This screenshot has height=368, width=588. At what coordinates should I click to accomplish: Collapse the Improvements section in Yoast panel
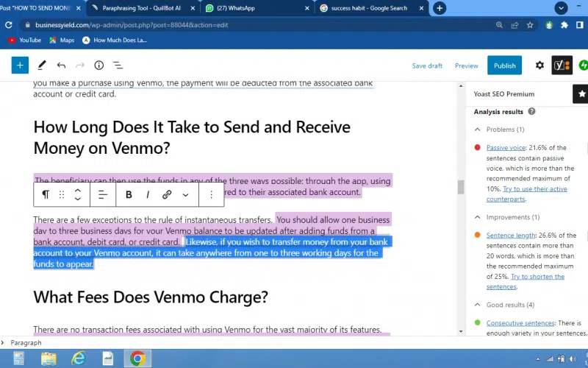[477, 217]
